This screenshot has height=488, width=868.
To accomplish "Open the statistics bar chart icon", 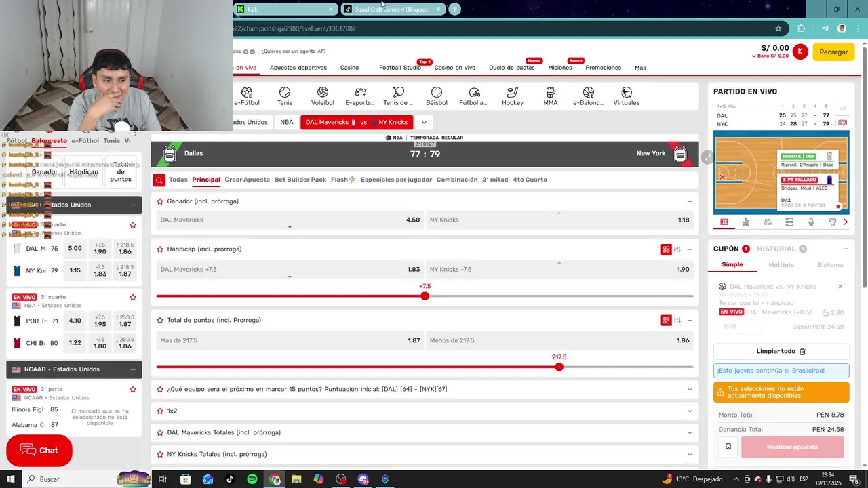I will (x=746, y=222).
